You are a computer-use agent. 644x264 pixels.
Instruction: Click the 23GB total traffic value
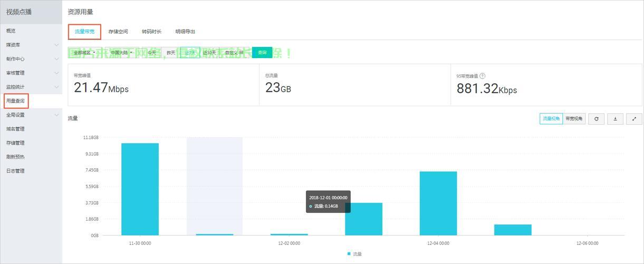coord(278,88)
